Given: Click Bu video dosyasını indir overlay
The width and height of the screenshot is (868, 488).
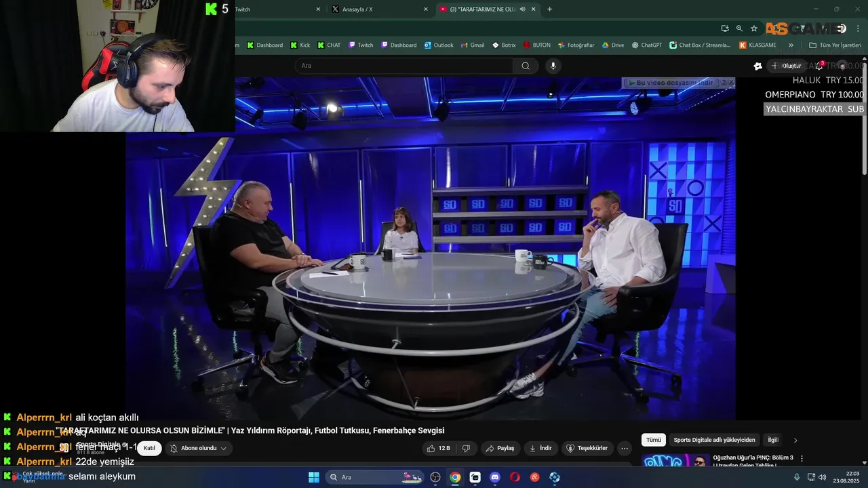Looking at the screenshot, I should click(670, 83).
